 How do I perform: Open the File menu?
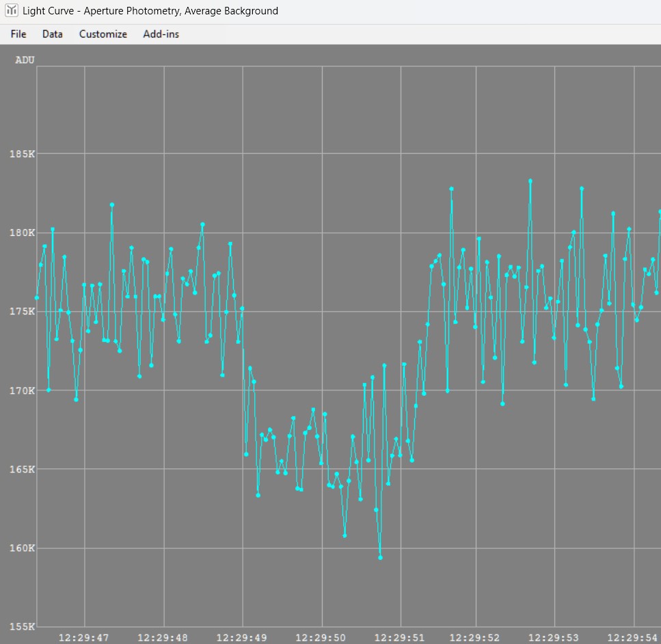[x=18, y=34]
